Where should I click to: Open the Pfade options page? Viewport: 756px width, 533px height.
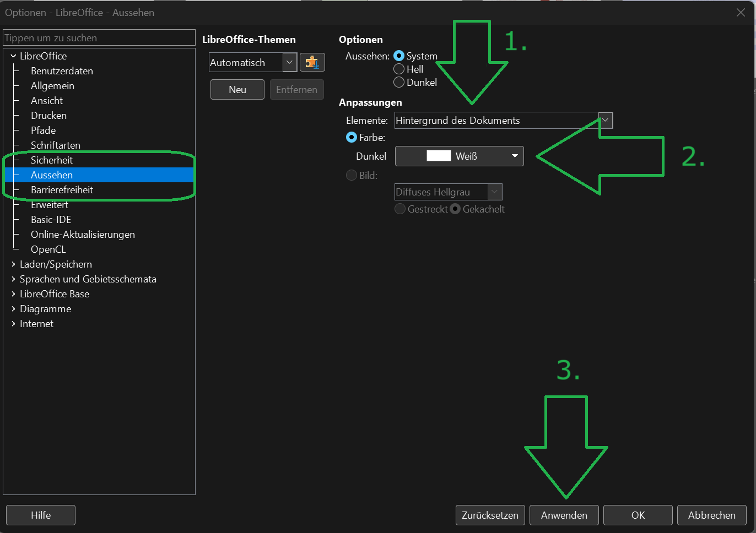(43, 130)
